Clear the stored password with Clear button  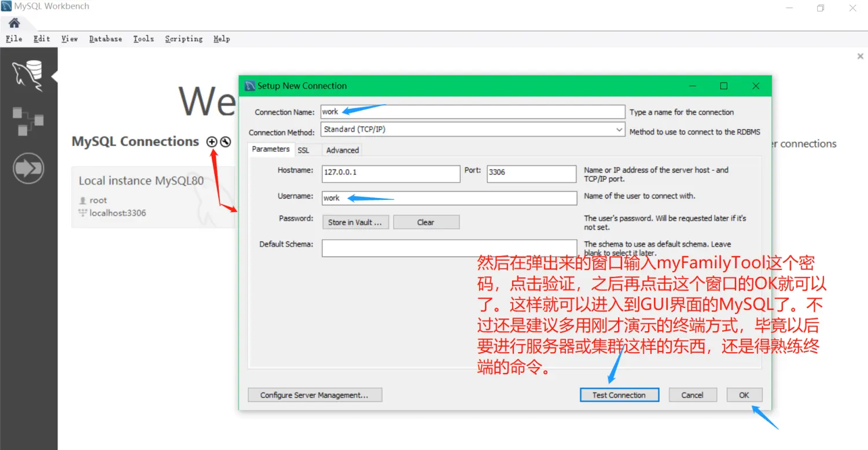click(x=426, y=222)
